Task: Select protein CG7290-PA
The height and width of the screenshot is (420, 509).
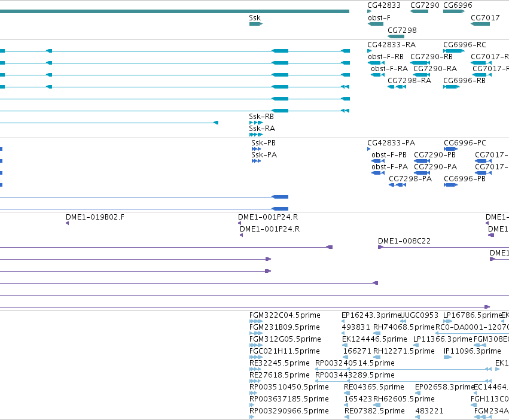Action: (435, 167)
